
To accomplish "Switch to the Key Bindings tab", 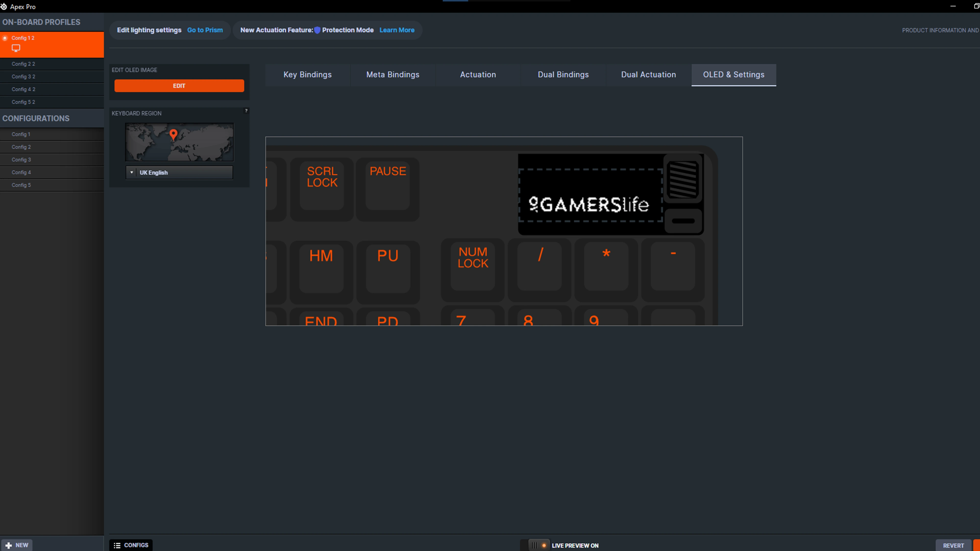I will click(x=307, y=75).
